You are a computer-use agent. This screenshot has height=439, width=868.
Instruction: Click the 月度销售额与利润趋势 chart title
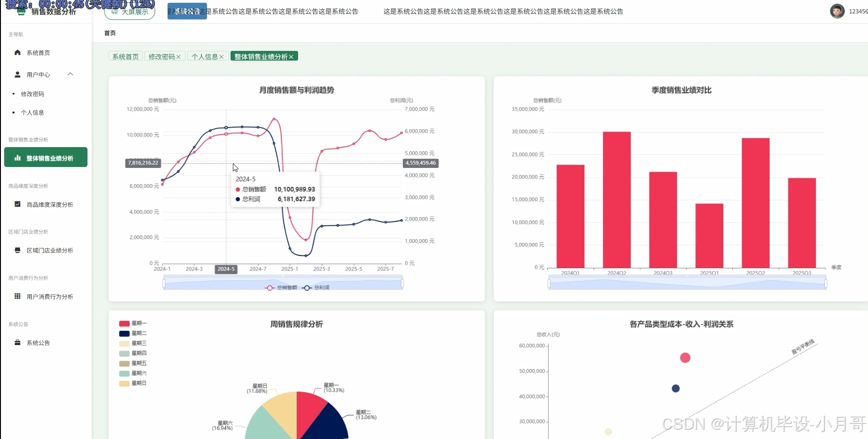296,90
